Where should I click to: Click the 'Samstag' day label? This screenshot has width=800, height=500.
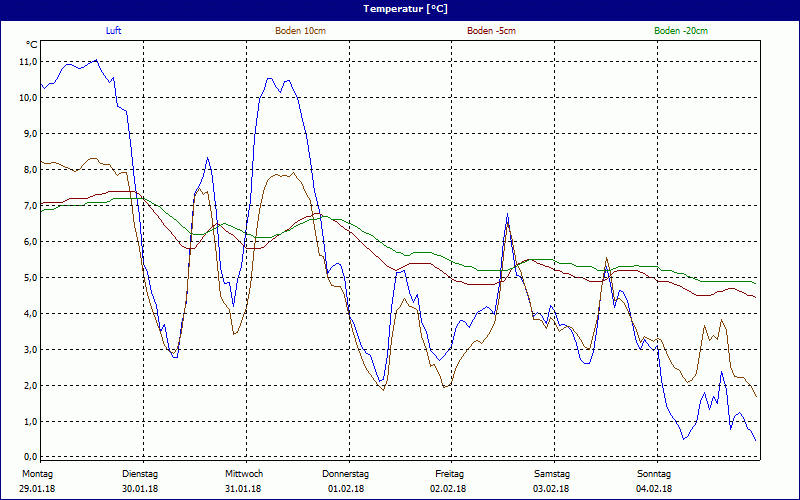552,474
